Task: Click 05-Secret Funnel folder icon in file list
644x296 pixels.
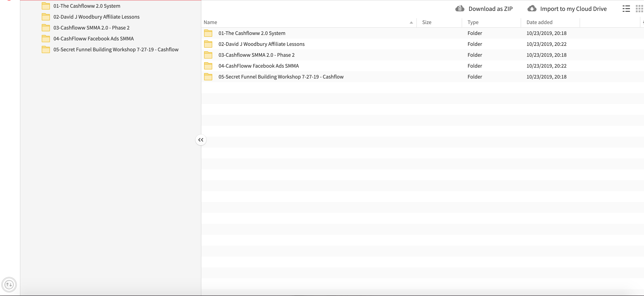Action: [x=208, y=77]
